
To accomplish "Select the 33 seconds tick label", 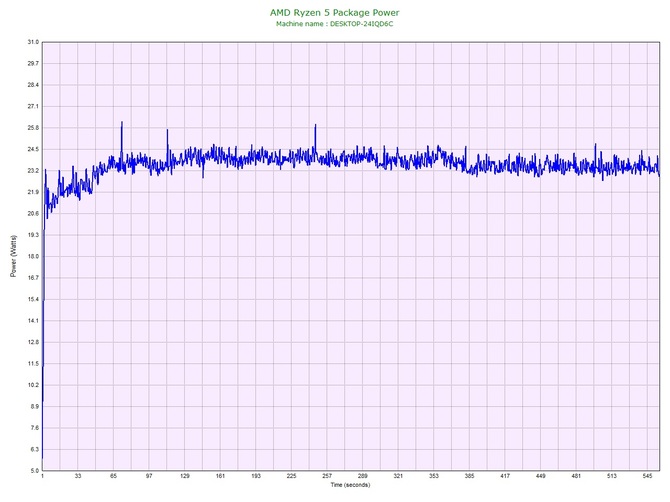I will (x=78, y=476).
